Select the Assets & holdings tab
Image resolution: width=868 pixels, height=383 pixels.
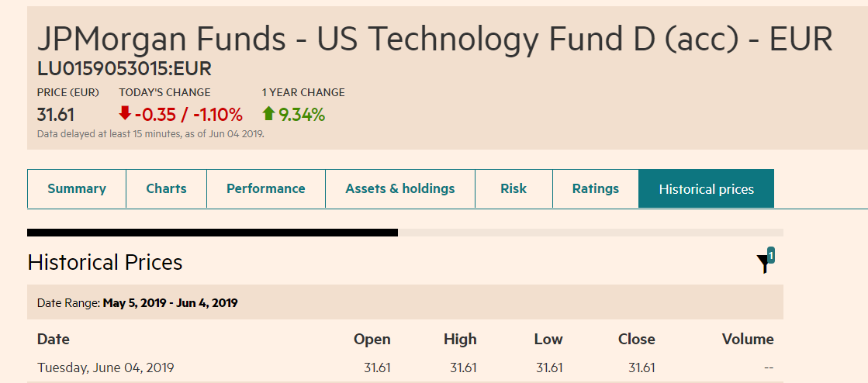tap(400, 188)
